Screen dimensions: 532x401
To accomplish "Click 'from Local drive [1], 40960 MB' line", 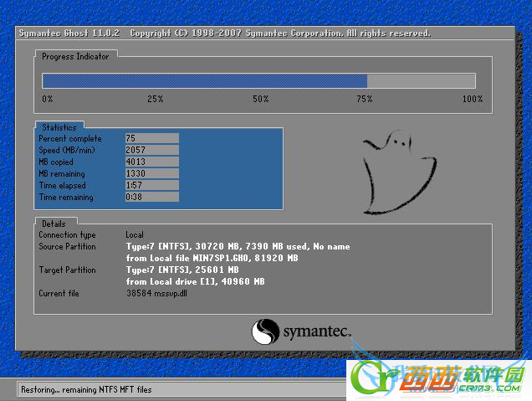I will click(196, 281).
